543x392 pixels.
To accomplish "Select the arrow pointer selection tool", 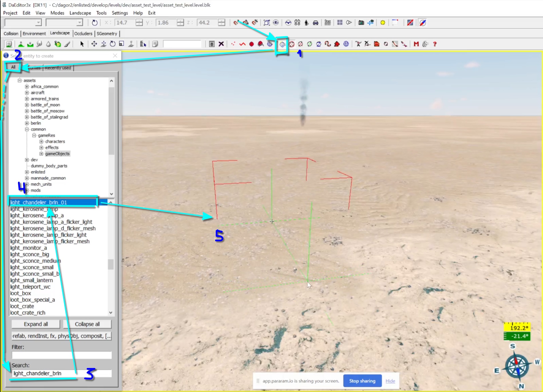I will (82, 44).
